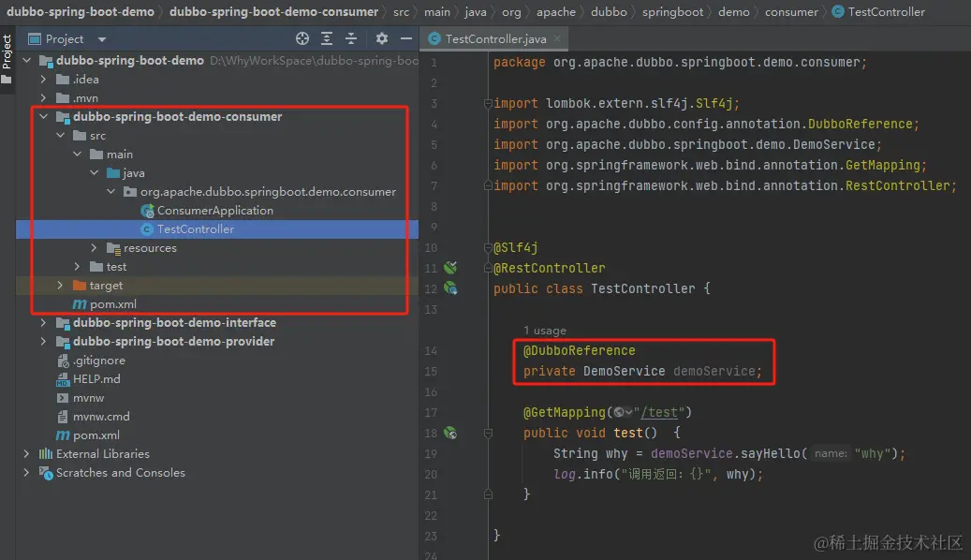971x560 pixels.
Task: Click the folder icon under Project side tab
Action: click(x=7, y=80)
